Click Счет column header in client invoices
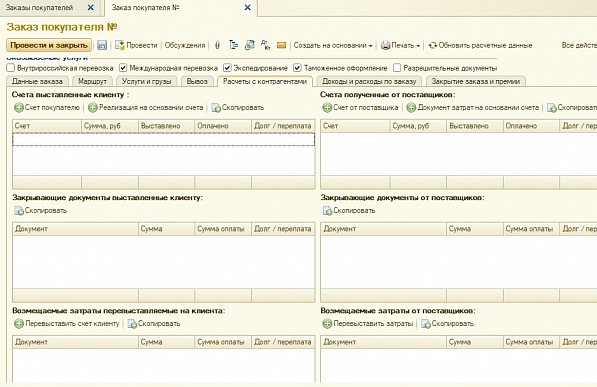 tap(47, 126)
